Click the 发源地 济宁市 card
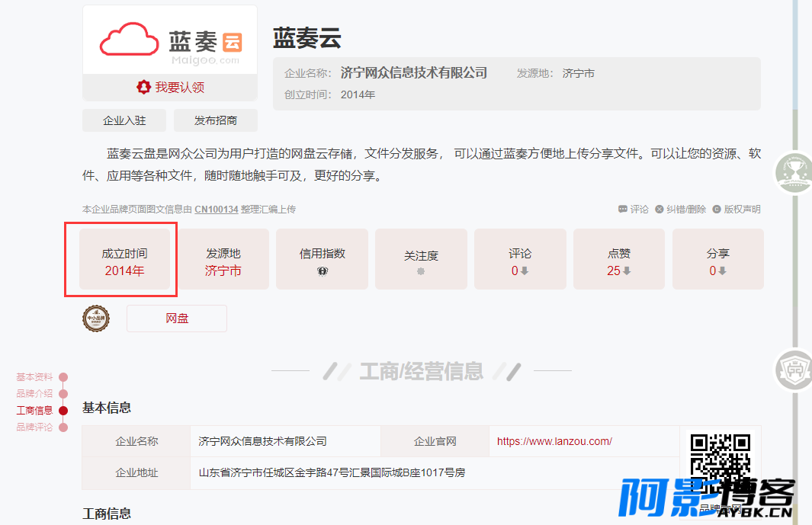812x525 pixels. click(223, 259)
